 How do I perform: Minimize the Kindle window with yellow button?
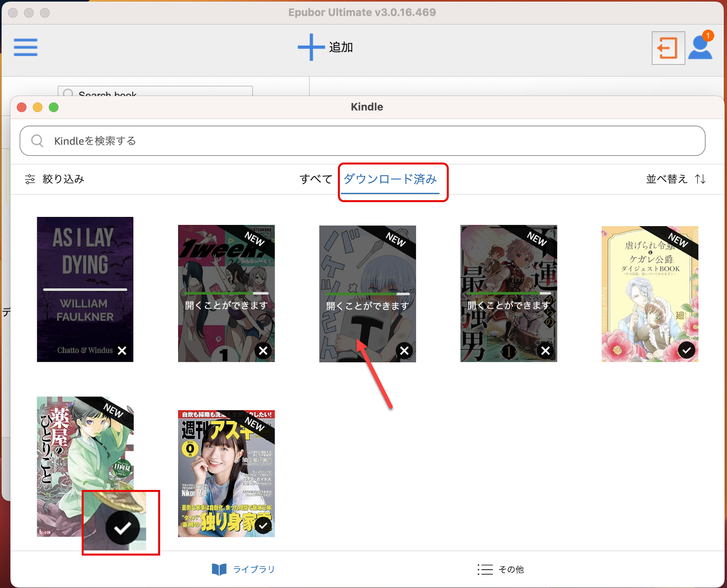tap(38, 107)
